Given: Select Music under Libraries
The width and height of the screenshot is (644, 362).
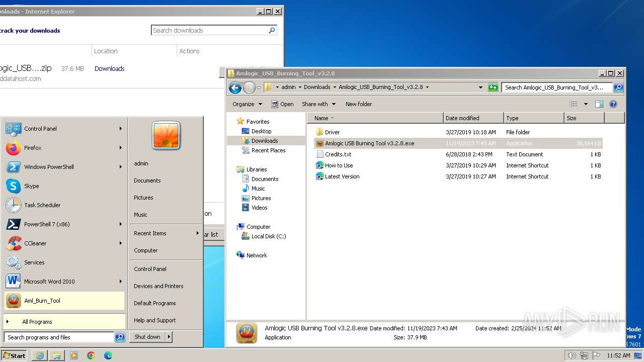Looking at the screenshot, I should click(x=258, y=189).
